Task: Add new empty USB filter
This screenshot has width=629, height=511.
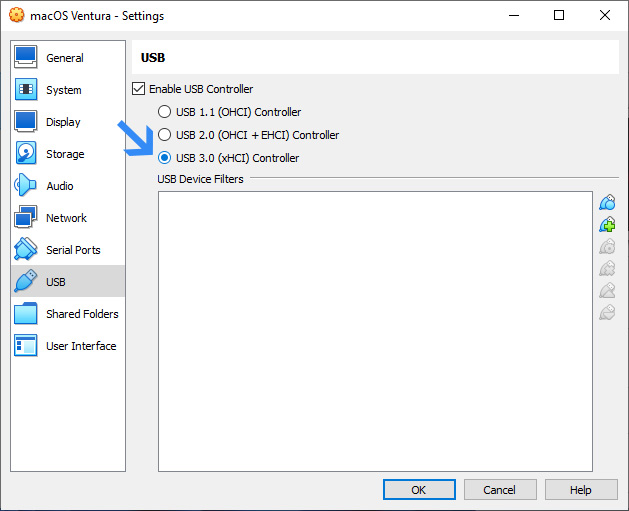Action: click(606, 203)
